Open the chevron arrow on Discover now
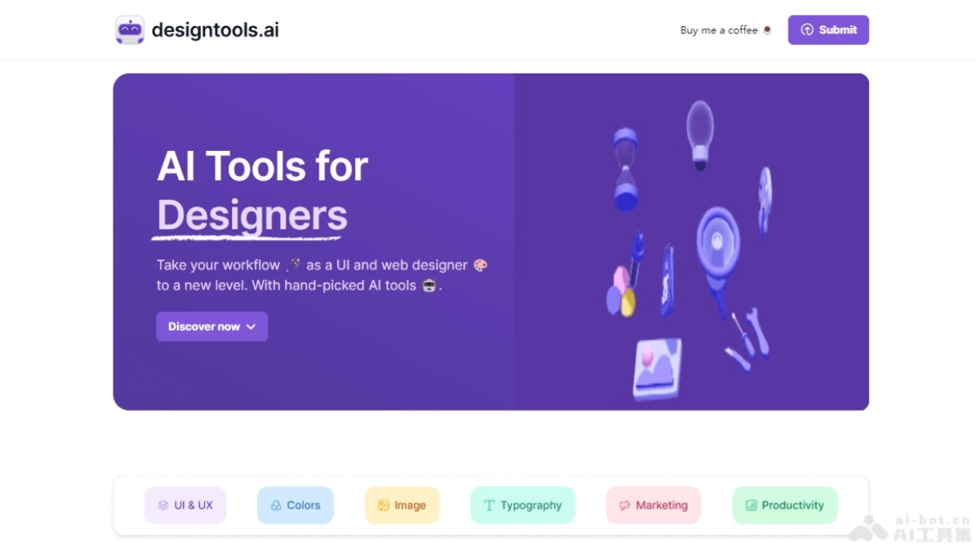 point(251,327)
